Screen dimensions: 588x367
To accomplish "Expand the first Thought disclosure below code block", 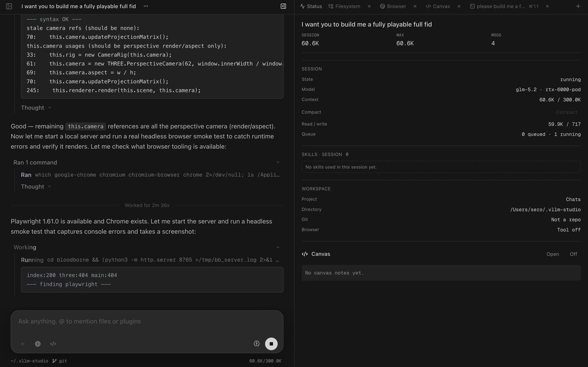I will click(36, 108).
